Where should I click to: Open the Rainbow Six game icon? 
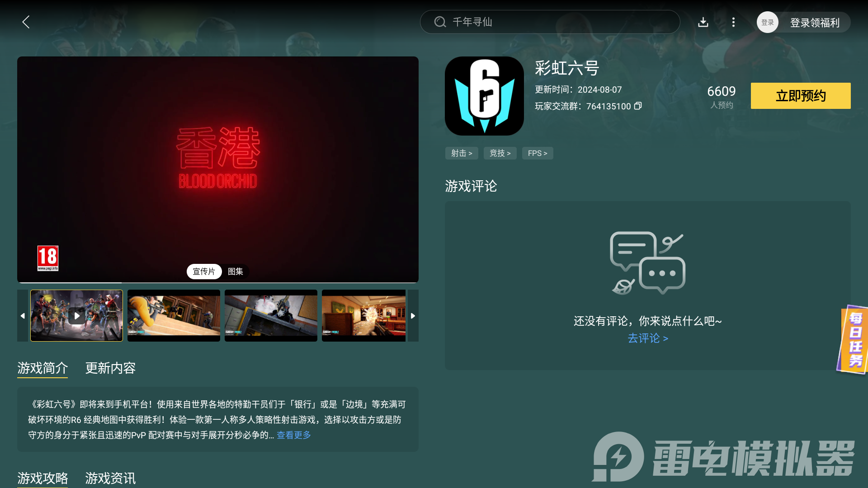tap(484, 96)
